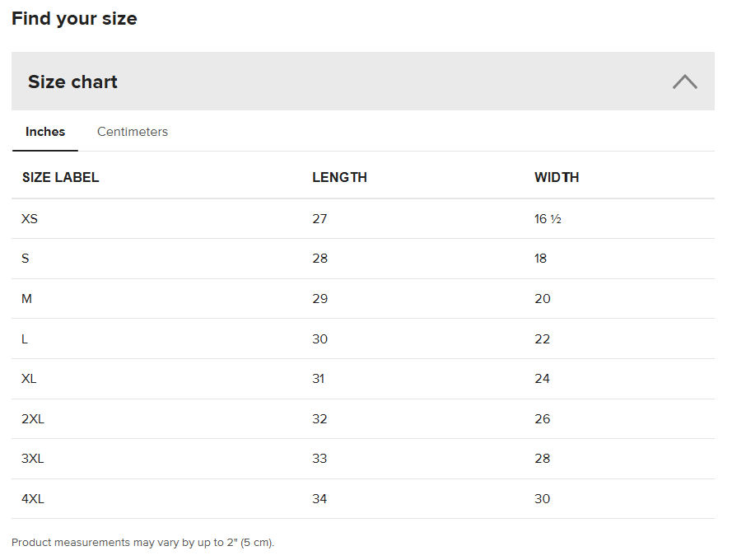Click the product measurements disclaimer text
Viewport: 732px width, 560px height.
click(x=142, y=542)
